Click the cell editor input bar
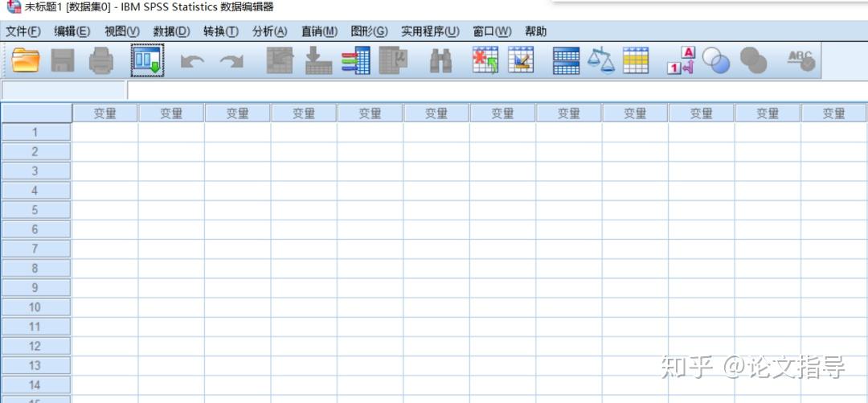 pos(497,90)
